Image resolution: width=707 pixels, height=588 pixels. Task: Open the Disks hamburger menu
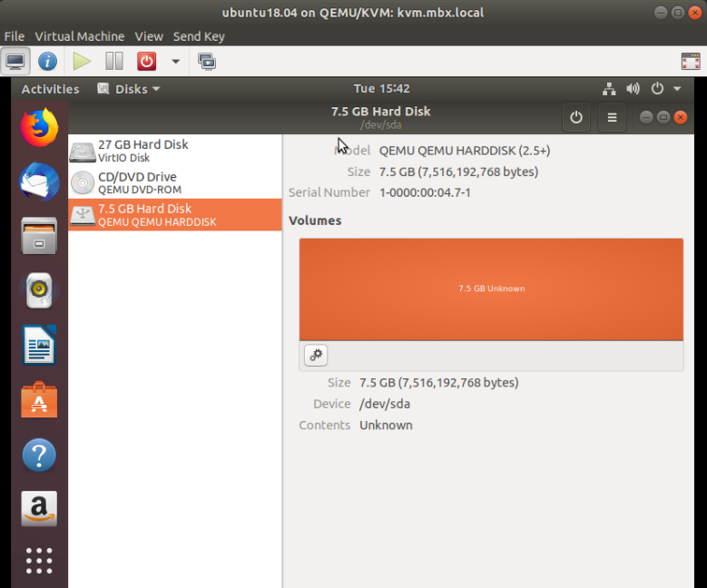point(612,118)
